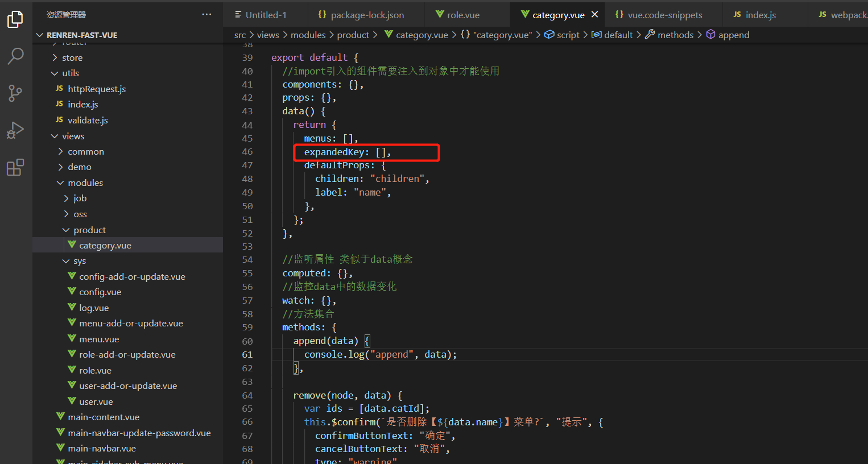The image size is (868, 464).
Task: Click the 'menus: [],' code line
Action: click(x=331, y=139)
